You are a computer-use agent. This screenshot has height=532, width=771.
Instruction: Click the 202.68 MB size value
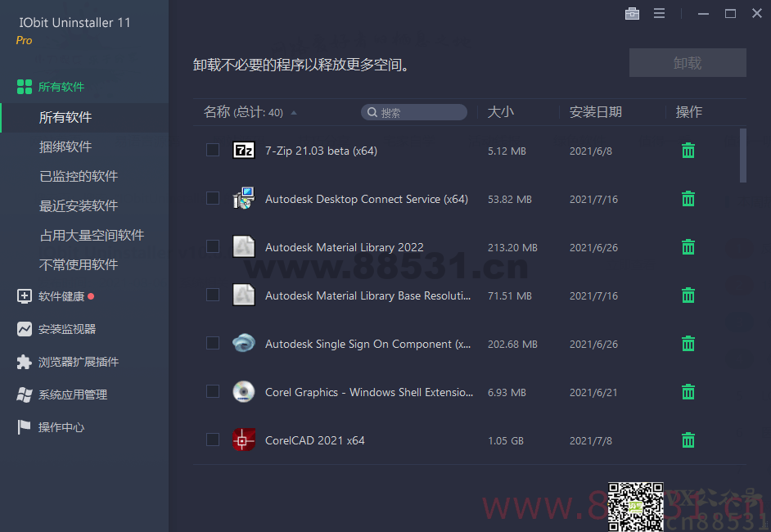[512, 345]
